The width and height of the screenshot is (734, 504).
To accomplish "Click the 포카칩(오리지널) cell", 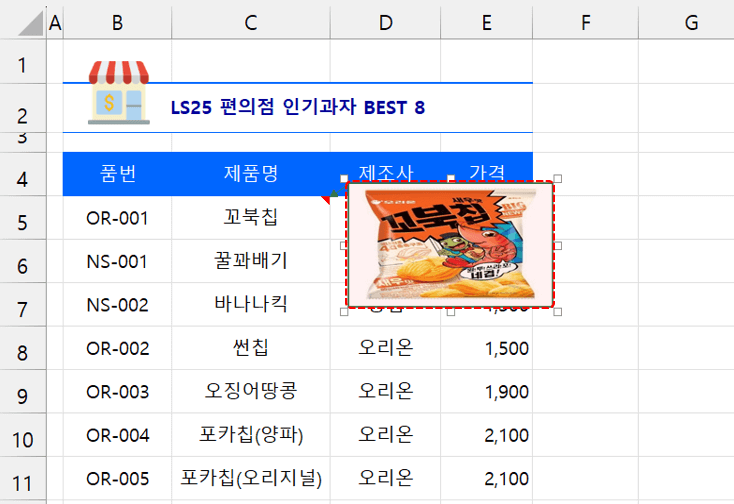I will tap(250, 479).
